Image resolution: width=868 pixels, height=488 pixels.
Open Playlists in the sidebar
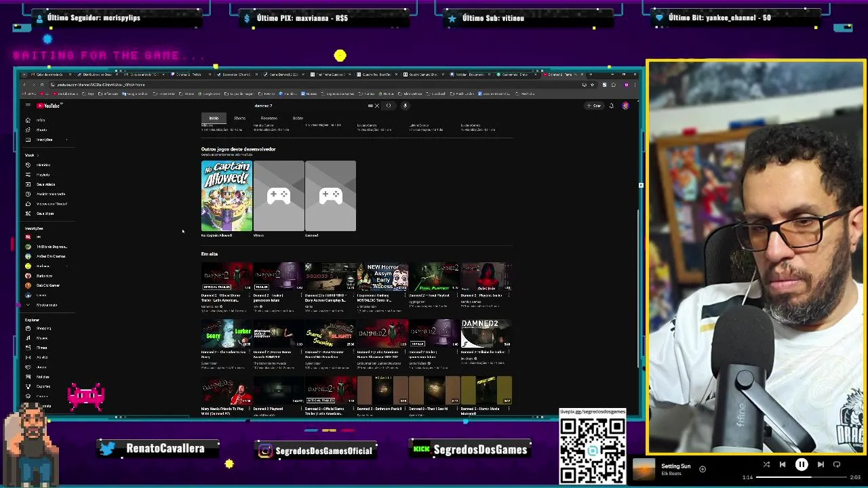(x=43, y=175)
